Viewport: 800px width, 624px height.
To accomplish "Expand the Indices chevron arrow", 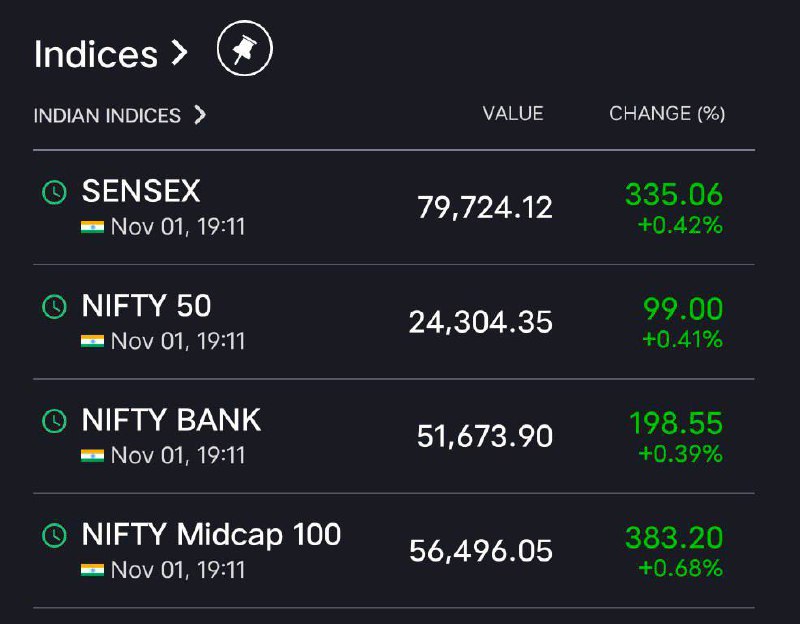I will (179, 53).
